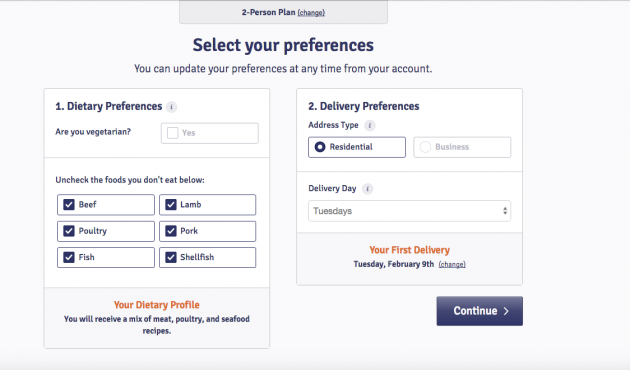Uncheck the Shellfish checkbox

coord(171,257)
